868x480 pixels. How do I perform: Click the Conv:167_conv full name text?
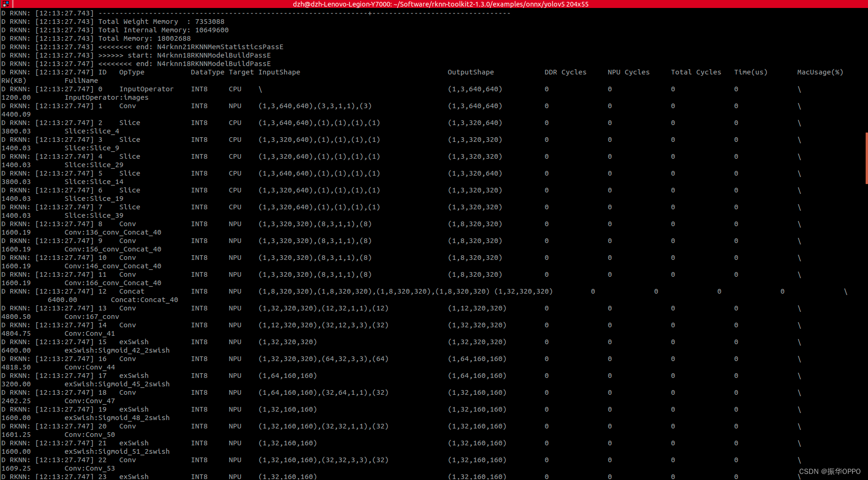[92, 317]
